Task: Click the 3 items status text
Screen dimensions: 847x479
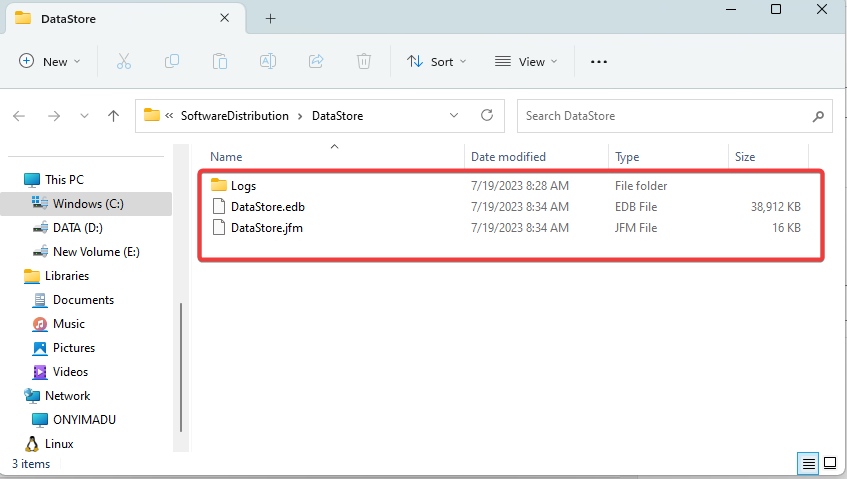Action: [31, 464]
